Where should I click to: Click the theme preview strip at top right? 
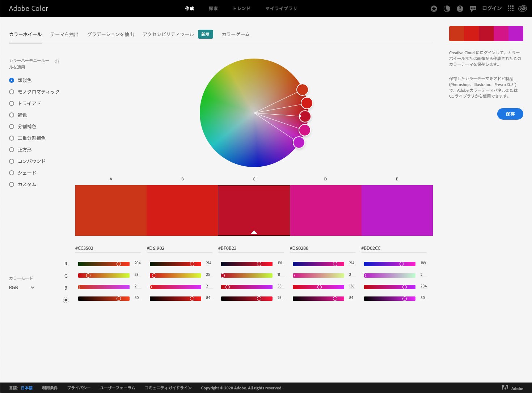click(486, 34)
